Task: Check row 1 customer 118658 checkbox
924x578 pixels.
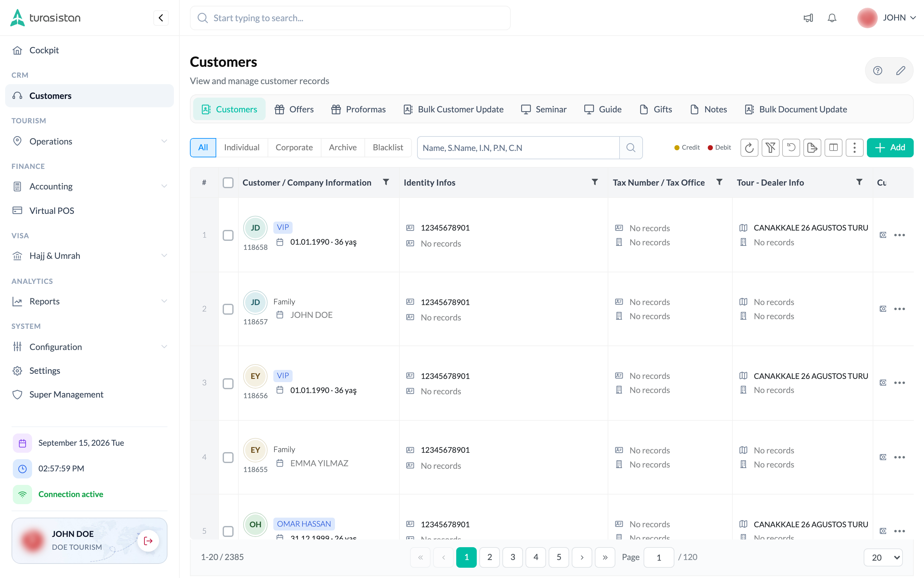Action: [x=228, y=235]
